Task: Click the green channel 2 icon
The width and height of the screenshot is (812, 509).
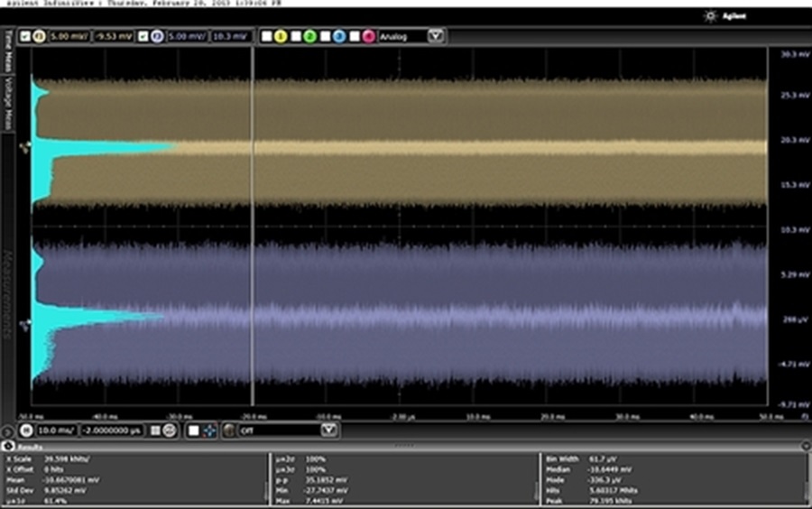Action: (309, 37)
